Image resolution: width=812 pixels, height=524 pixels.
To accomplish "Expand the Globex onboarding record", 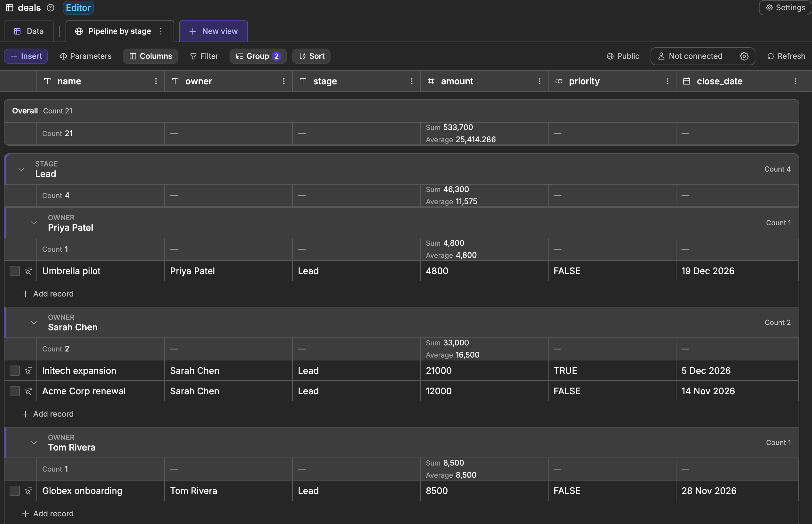I will click(28, 491).
